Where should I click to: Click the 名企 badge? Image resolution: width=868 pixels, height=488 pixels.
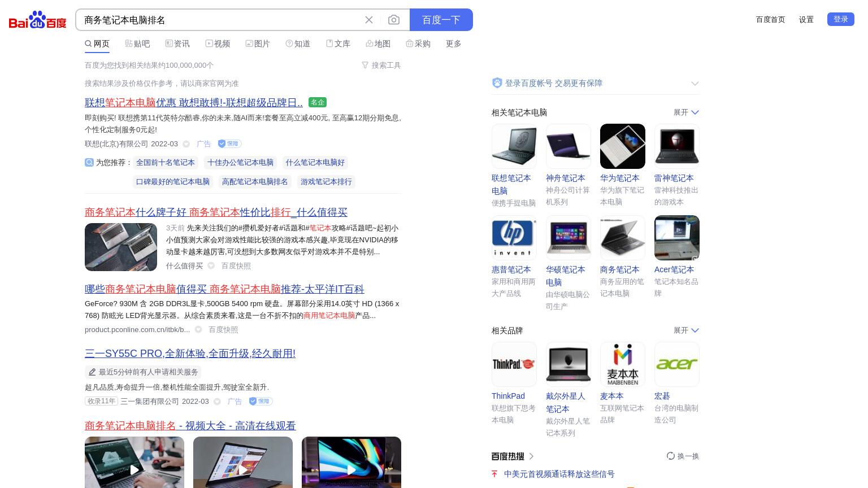tap(318, 102)
